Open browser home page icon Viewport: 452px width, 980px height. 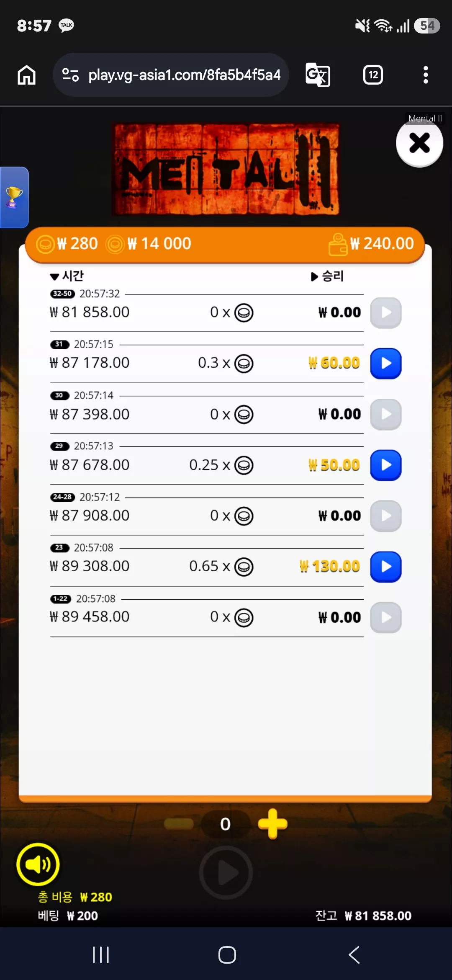pyautogui.click(x=26, y=75)
